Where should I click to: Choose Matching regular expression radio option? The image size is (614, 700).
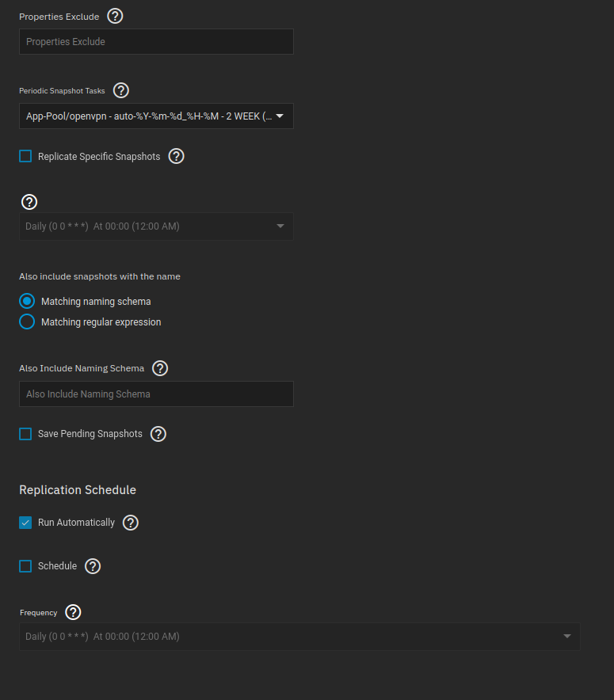[27, 322]
